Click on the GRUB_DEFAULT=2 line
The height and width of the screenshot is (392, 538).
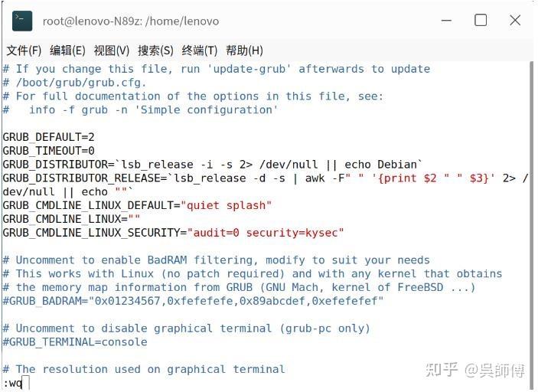(x=48, y=137)
